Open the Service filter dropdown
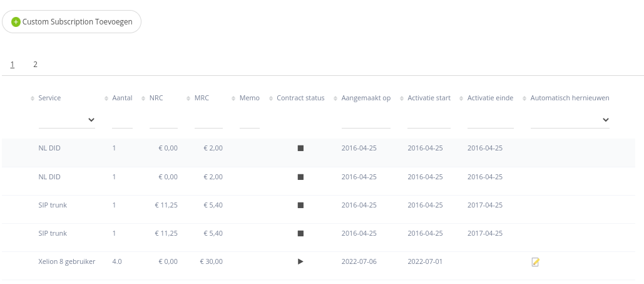644x284 pixels. click(66, 120)
